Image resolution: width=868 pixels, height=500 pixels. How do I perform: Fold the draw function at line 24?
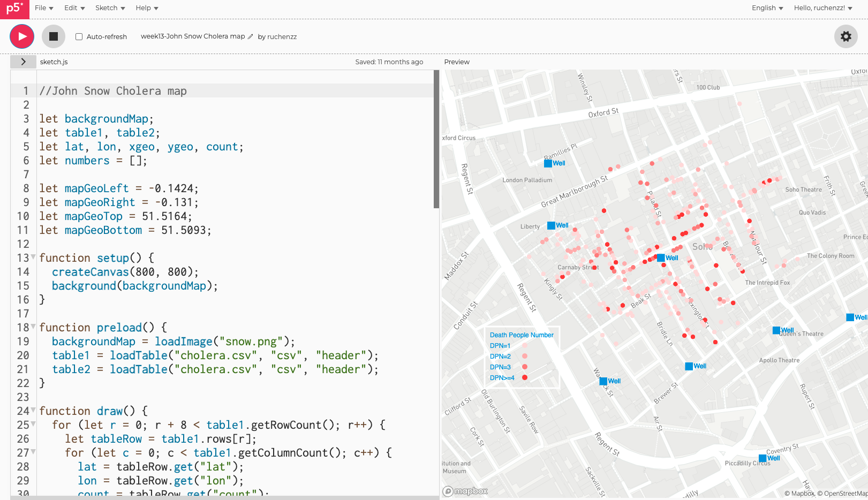point(33,410)
